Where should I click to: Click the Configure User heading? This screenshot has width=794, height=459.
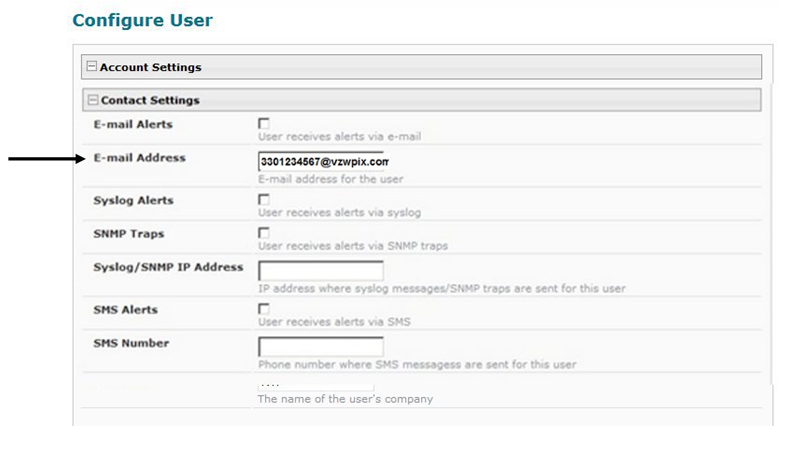(142, 20)
